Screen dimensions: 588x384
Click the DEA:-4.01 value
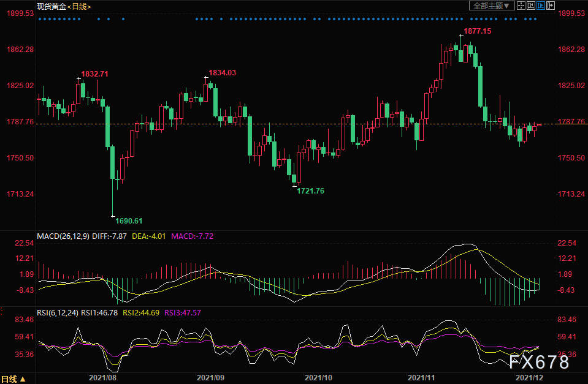tap(149, 236)
